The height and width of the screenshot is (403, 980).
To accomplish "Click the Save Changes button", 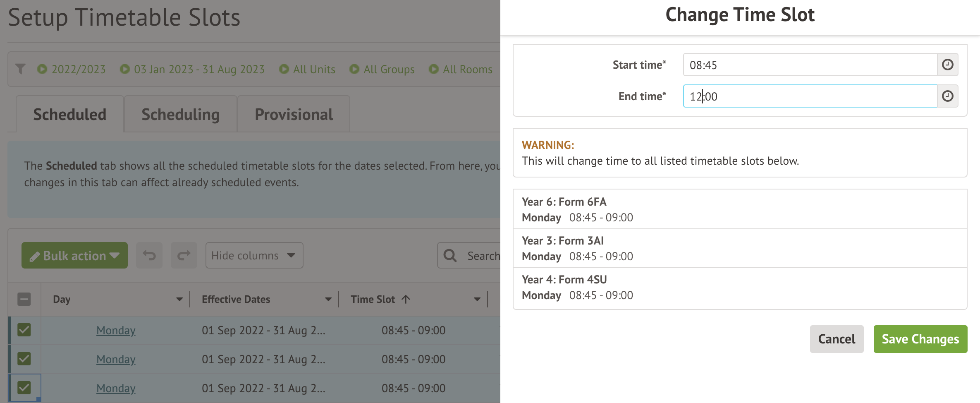I will click(x=920, y=339).
